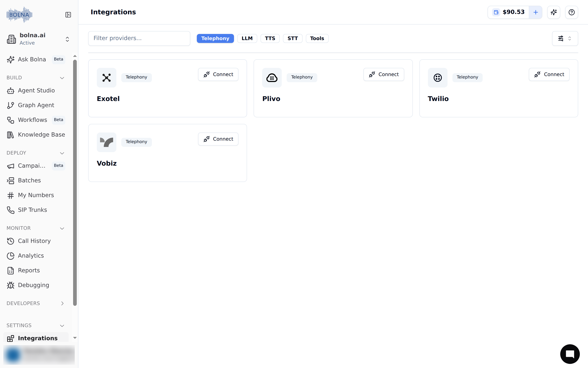This screenshot has width=588, height=368.
Task: Click the Vobiz card title
Action: [107, 163]
